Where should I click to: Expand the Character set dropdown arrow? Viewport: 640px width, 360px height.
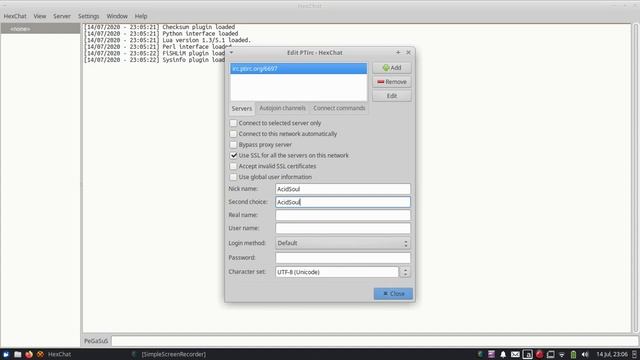coord(405,272)
